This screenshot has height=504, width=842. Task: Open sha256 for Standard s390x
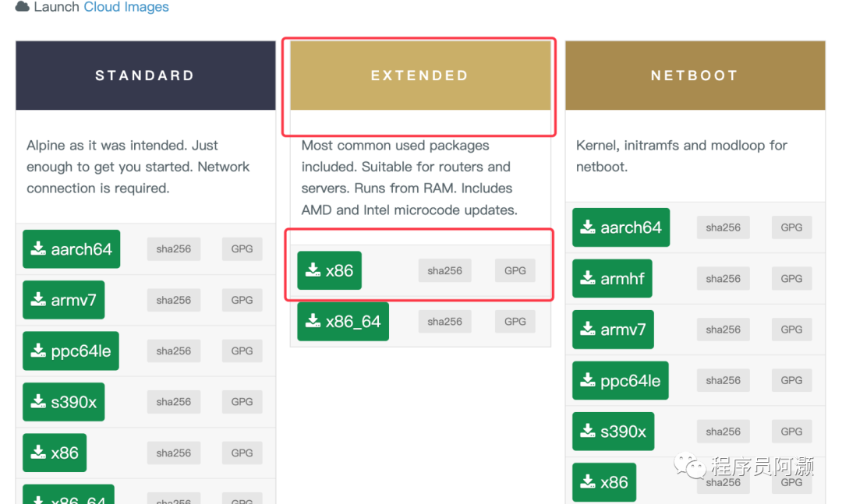click(x=173, y=402)
